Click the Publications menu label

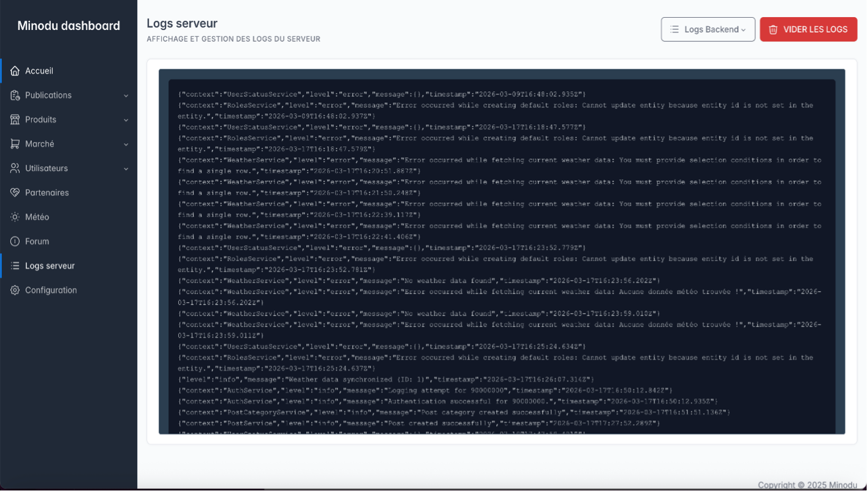point(48,96)
